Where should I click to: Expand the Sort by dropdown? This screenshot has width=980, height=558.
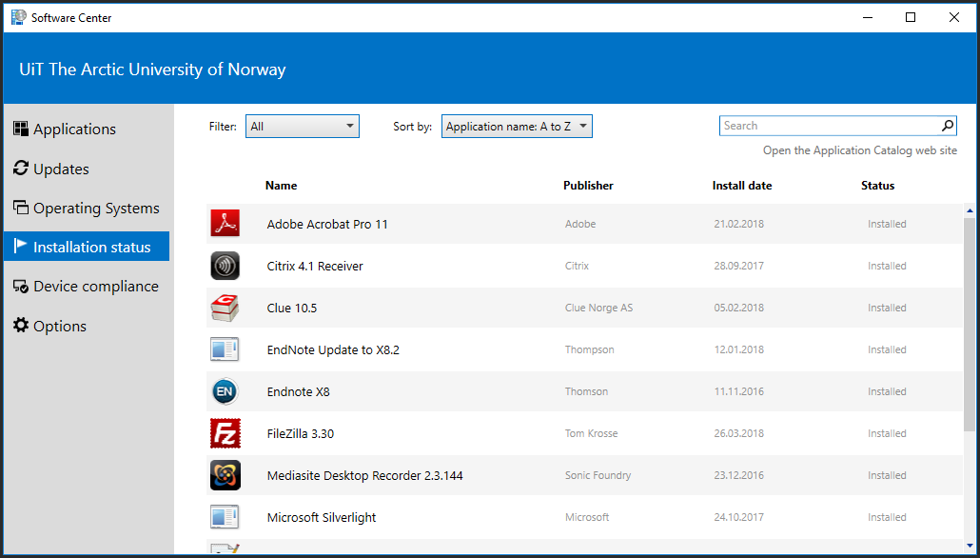coord(517,127)
